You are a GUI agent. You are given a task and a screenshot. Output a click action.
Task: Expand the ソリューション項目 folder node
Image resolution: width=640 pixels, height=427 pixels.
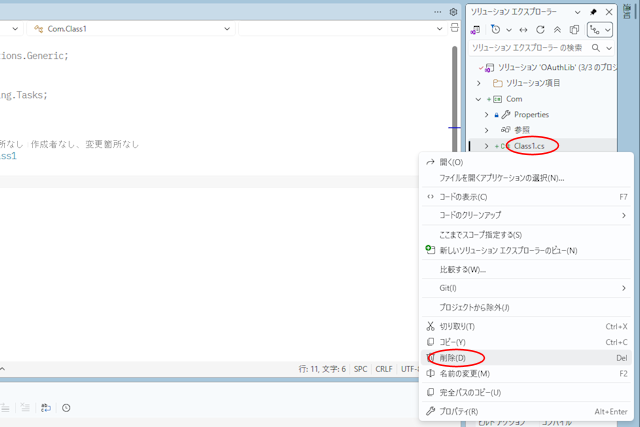coord(479,83)
